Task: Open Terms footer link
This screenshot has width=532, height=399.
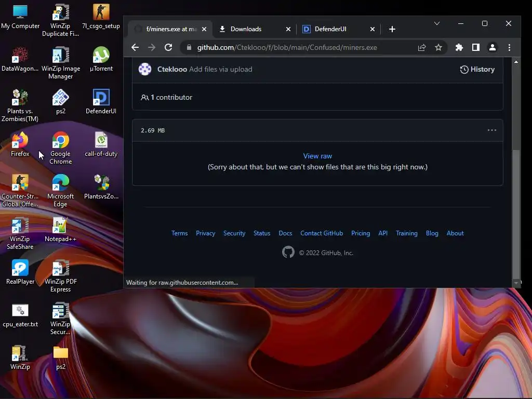Action: (179, 233)
